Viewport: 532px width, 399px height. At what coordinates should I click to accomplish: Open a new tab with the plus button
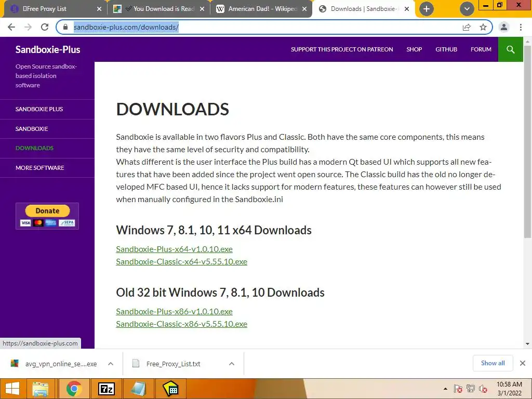(427, 9)
